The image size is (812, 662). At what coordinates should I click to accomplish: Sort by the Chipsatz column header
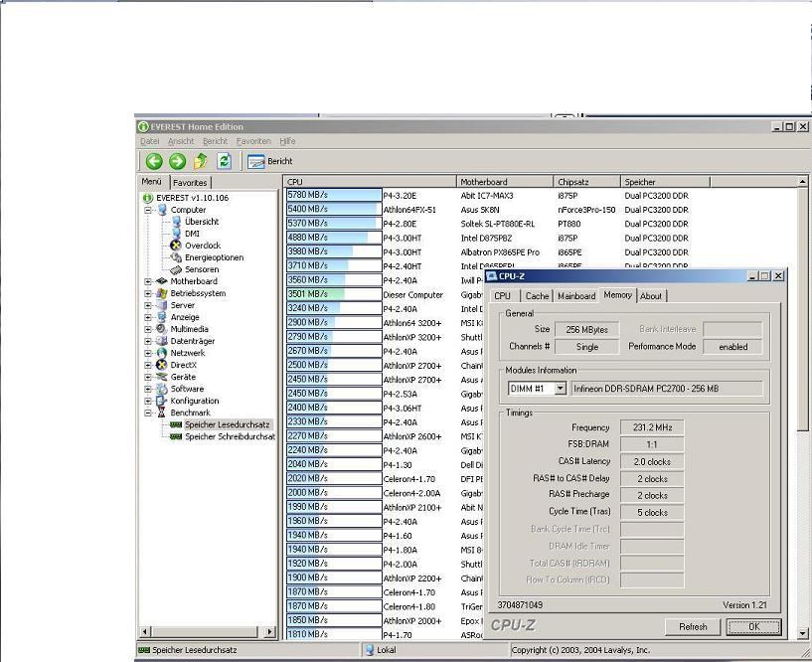click(x=587, y=182)
